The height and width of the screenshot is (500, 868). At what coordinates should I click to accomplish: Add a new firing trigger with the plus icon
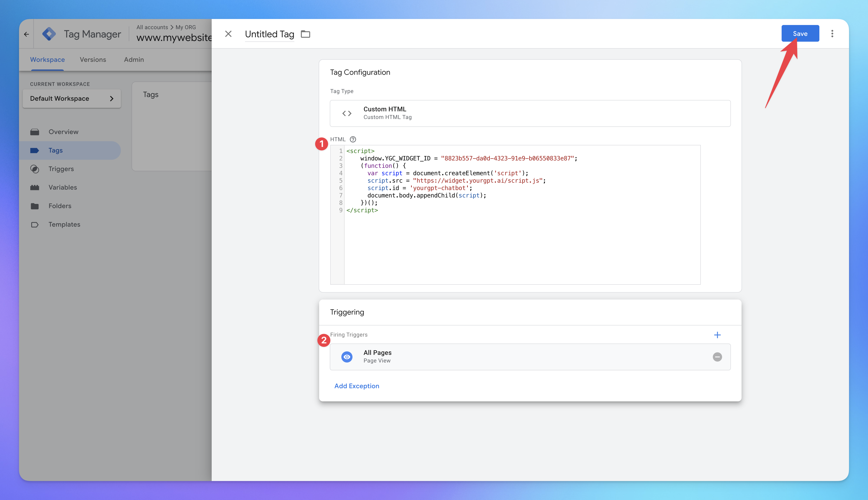(x=717, y=335)
